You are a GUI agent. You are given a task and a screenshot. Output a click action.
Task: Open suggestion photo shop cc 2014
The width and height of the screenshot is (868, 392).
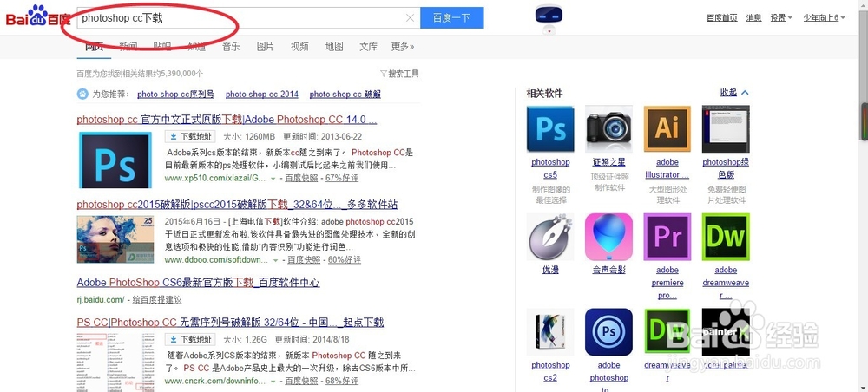(262, 94)
